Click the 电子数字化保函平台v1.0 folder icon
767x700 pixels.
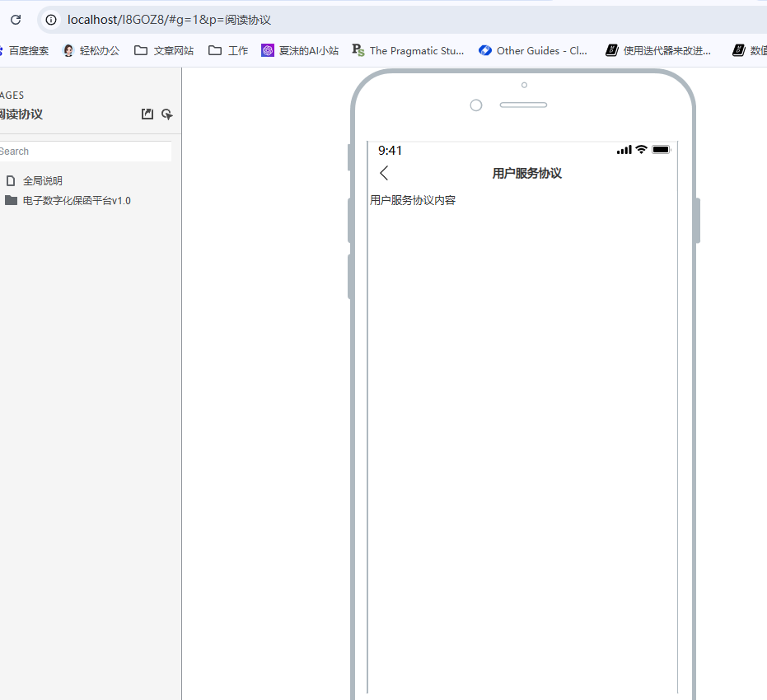11,200
